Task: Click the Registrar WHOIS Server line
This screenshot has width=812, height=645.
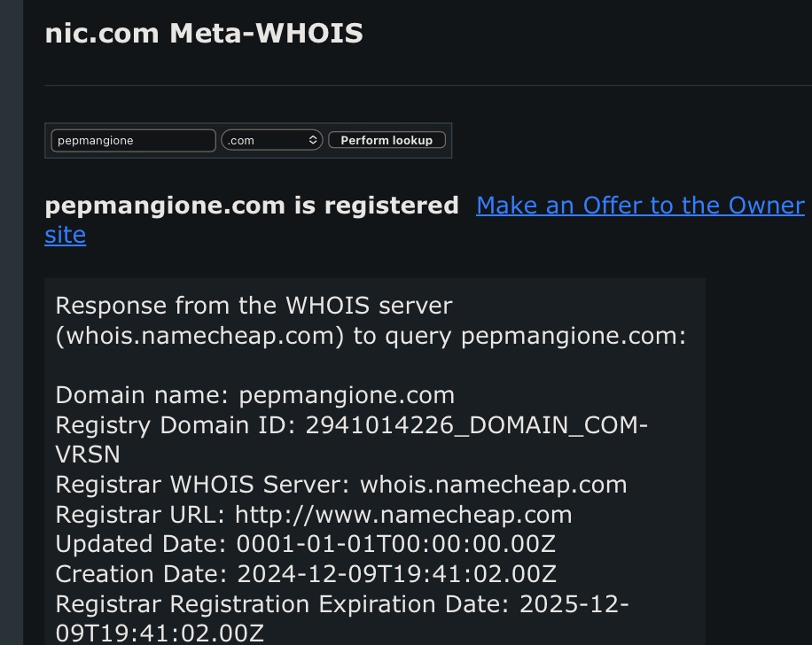Action: pyautogui.click(x=340, y=485)
